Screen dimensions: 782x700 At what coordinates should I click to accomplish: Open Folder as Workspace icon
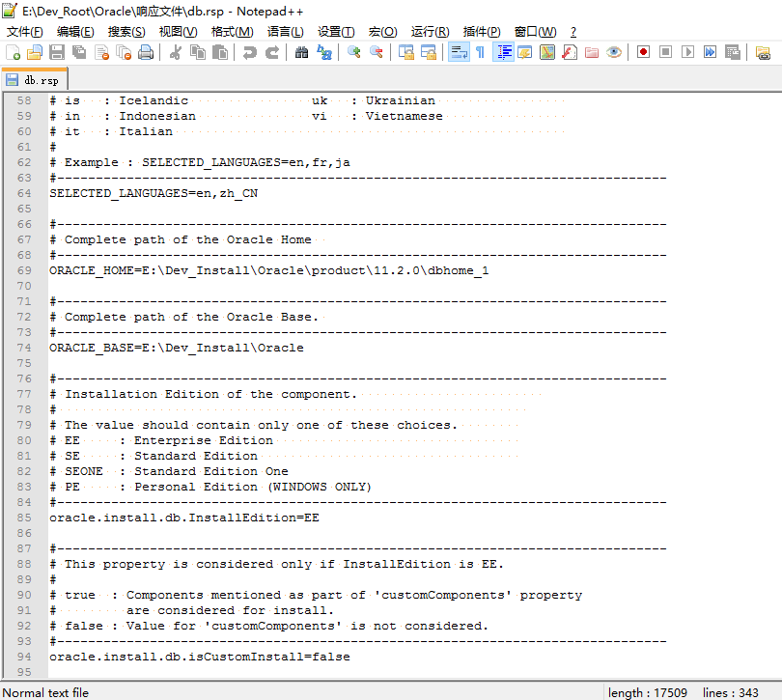point(592,52)
